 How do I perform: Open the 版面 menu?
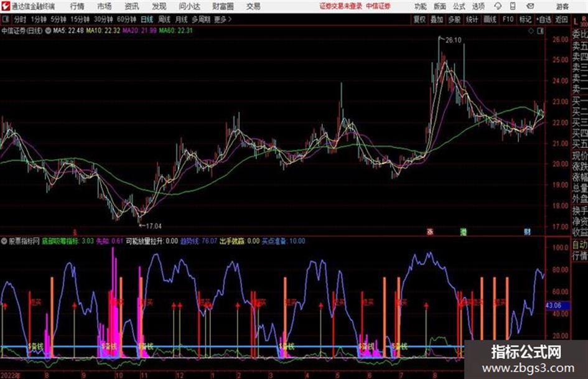pyautogui.click(x=440, y=6)
